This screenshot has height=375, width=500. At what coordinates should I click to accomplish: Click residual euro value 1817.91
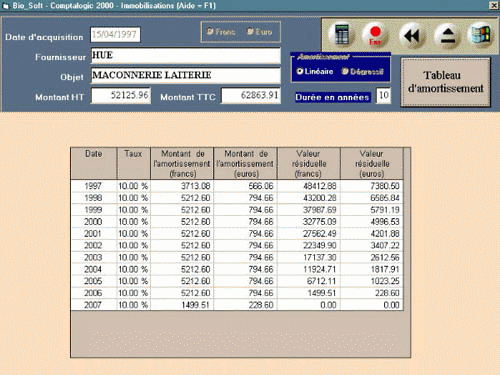(x=372, y=269)
